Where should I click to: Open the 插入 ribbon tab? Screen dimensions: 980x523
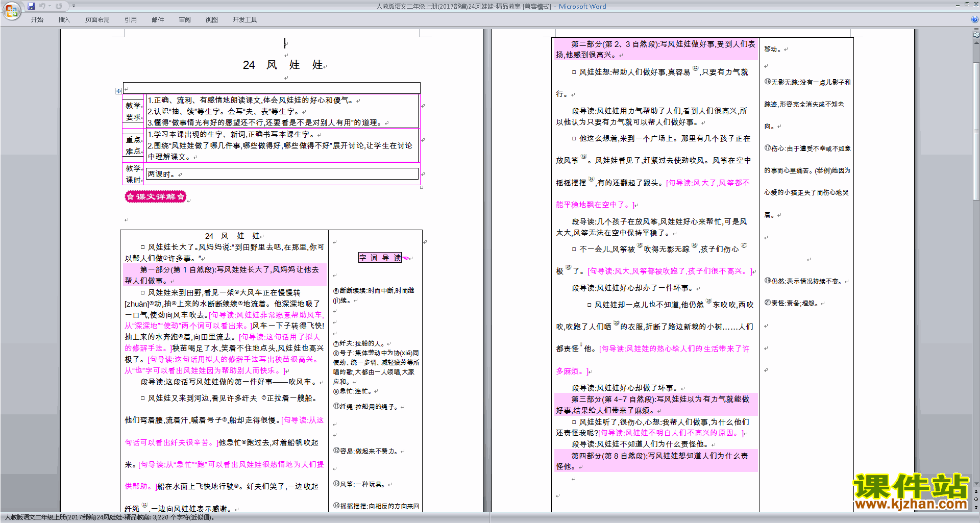click(x=64, y=20)
